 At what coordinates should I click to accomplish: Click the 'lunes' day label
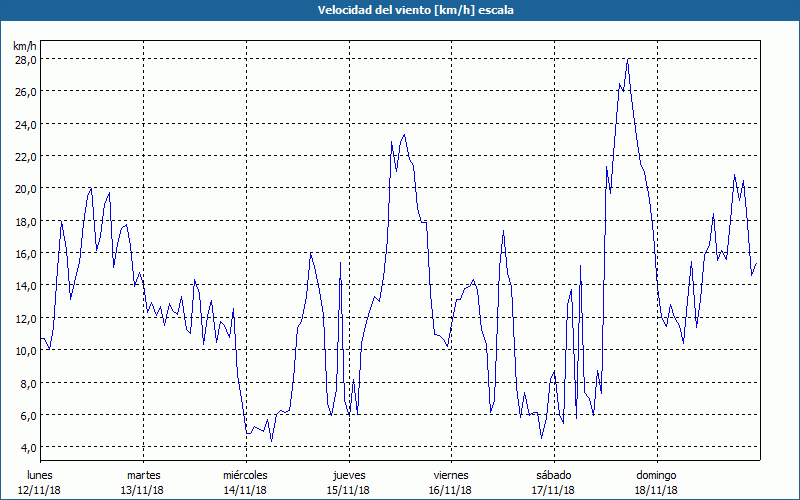pyautogui.click(x=40, y=475)
